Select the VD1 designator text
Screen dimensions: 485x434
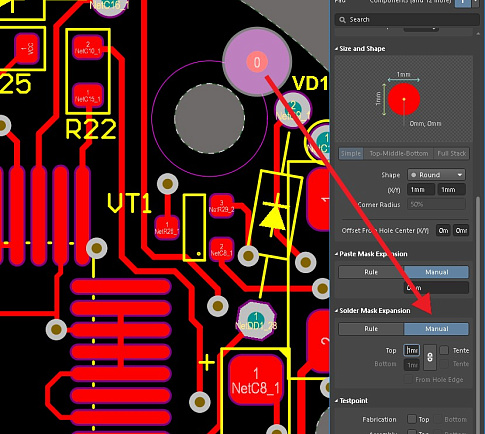310,83
